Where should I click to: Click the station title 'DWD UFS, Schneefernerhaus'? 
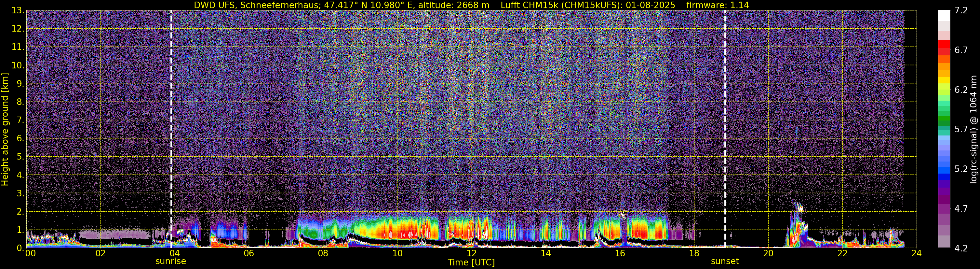(x=256, y=5)
